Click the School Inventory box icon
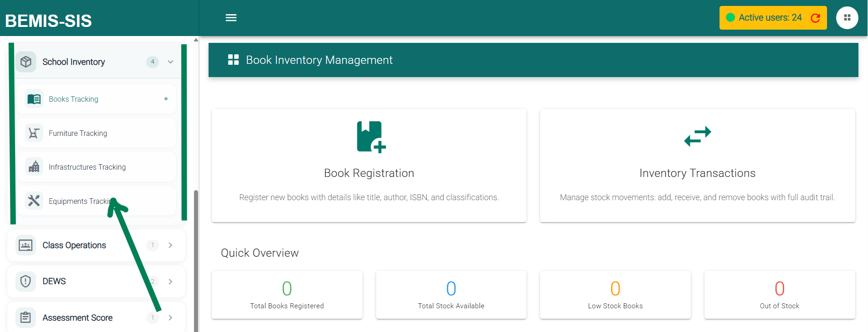Image resolution: width=868 pixels, height=332 pixels. [x=26, y=62]
